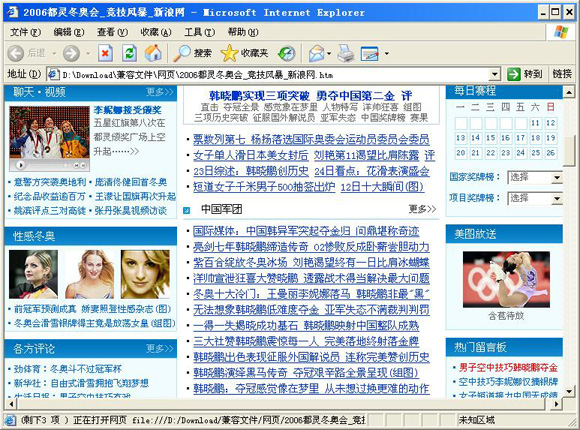Viewport: 580px width, 430px height.
Task: Open the 编辑(E) menu
Action: click(69, 33)
